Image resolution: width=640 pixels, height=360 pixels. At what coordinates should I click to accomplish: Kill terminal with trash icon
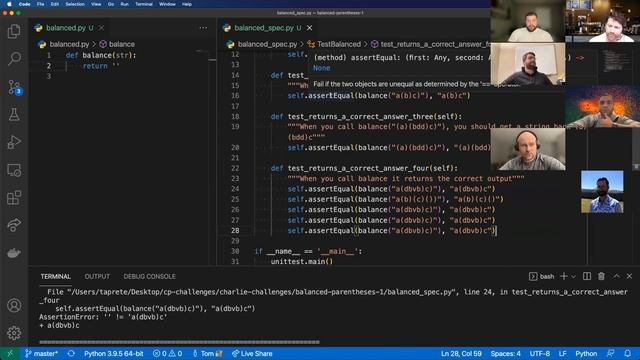point(601,276)
